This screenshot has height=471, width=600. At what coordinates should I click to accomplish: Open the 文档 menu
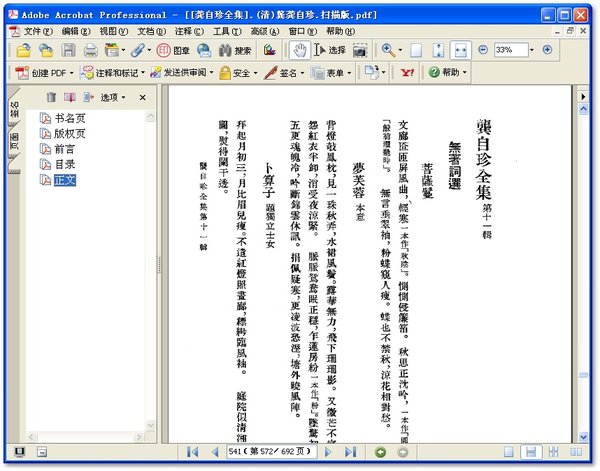[152, 31]
